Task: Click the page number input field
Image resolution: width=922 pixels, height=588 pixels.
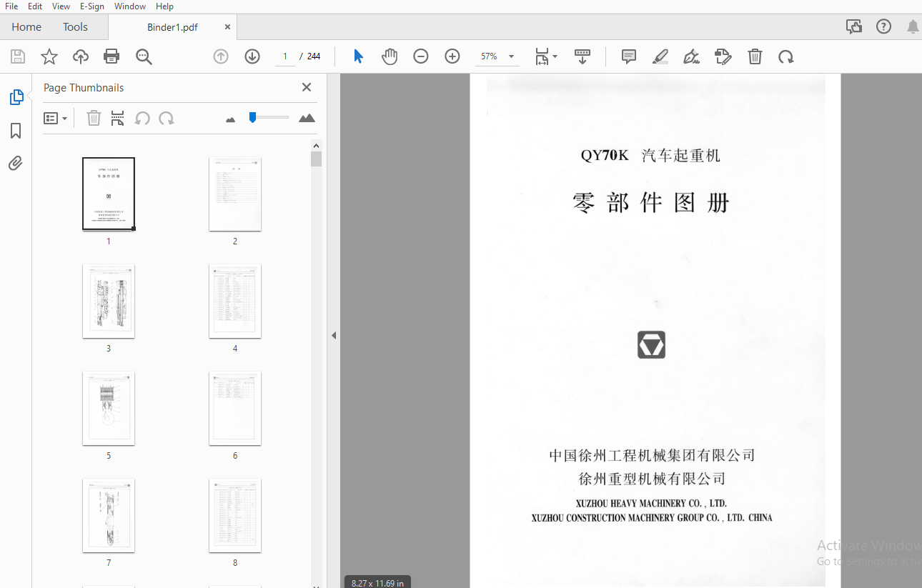Action: tap(285, 56)
